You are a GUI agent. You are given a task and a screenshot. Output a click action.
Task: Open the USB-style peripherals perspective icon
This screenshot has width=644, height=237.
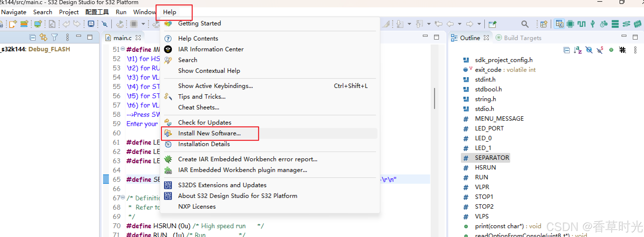(x=592, y=24)
